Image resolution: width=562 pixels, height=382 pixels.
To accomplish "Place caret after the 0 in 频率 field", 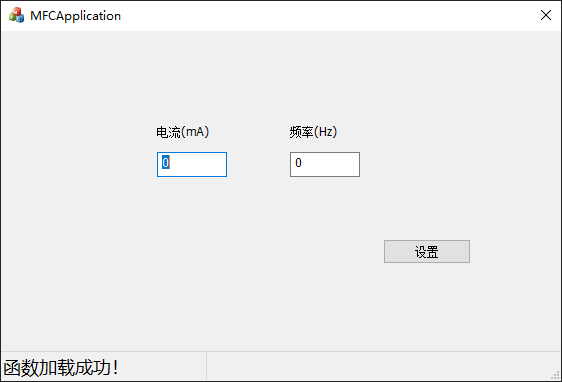I will 304,163.
